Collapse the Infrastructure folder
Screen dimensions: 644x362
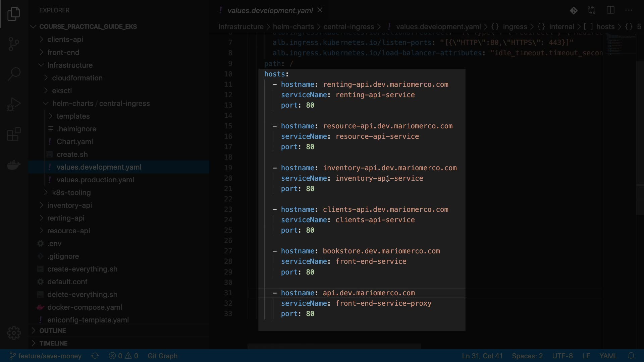pos(70,65)
